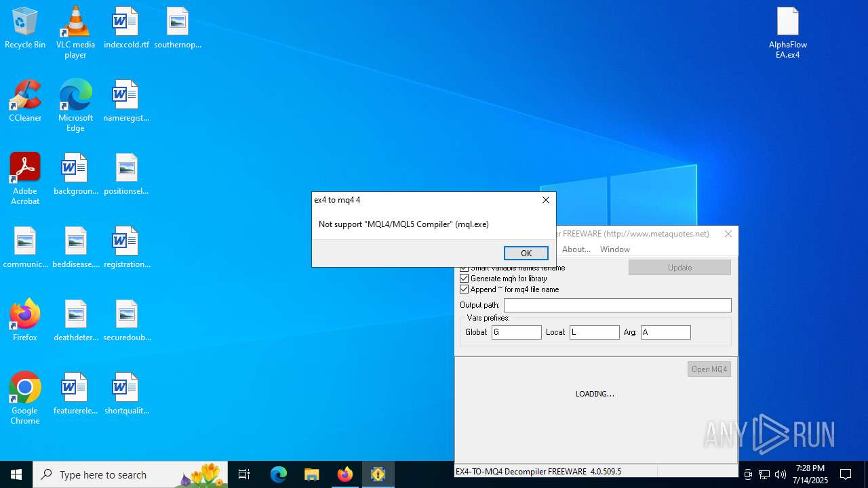Image resolution: width=868 pixels, height=488 pixels.
Task: Select the CCleaner desktop shortcut
Action: click(x=25, y=102)
